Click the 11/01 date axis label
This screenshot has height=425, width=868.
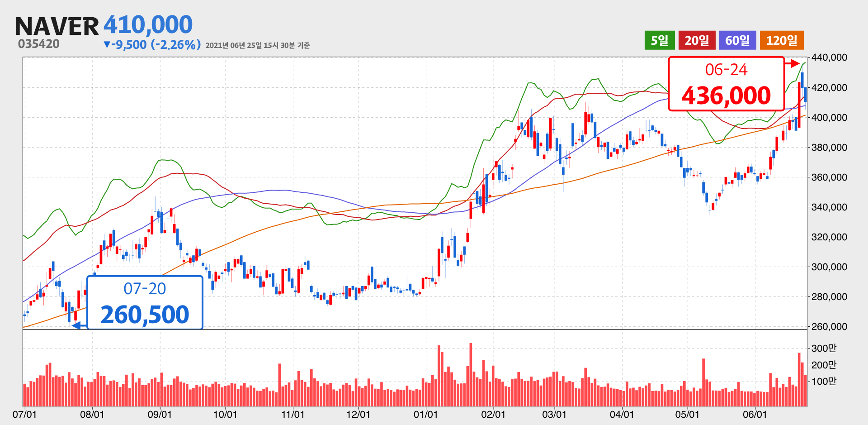click(x=293, y=414)
